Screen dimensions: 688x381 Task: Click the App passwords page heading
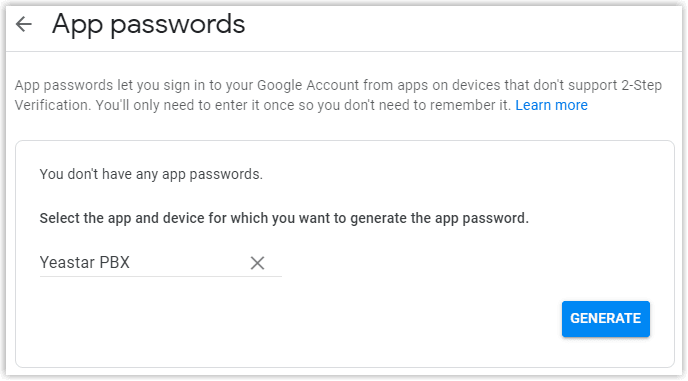click(x=149, y=24)
